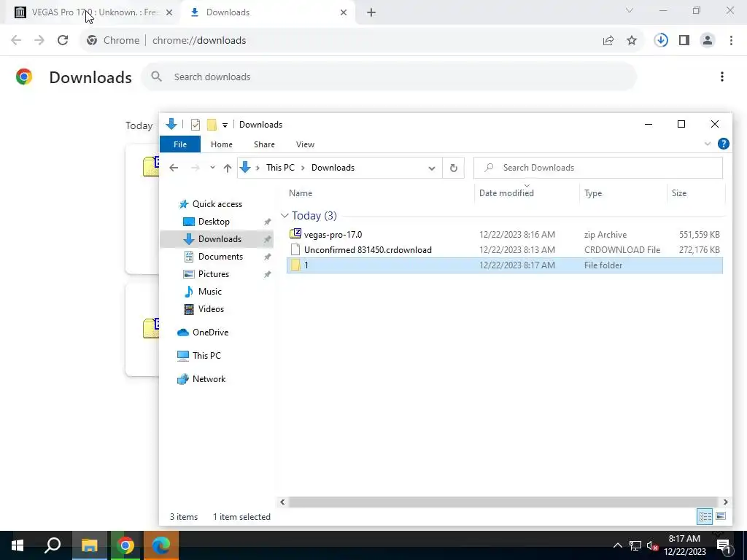
Task: Click This PC in address breadcrumb
Action: coord(280,168)
